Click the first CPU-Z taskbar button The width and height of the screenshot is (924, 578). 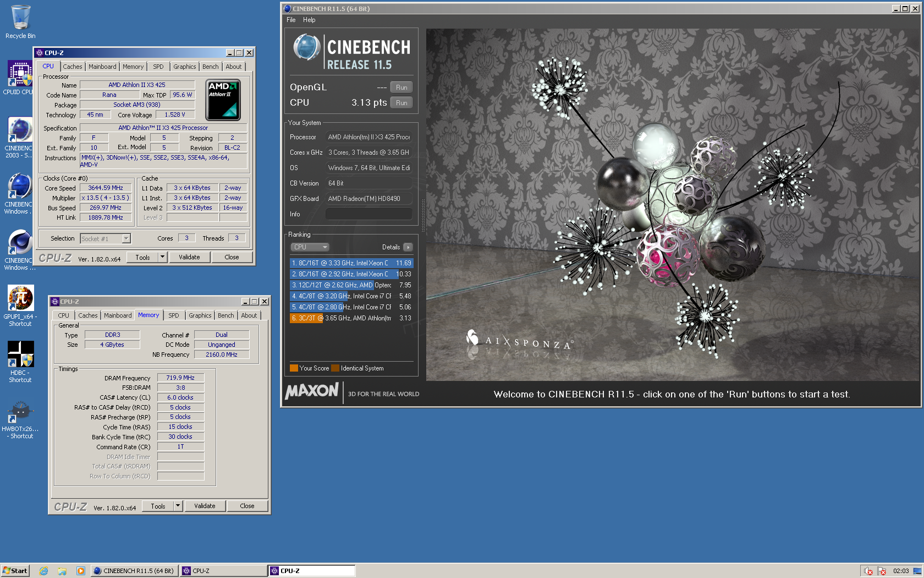pos(223,571)
